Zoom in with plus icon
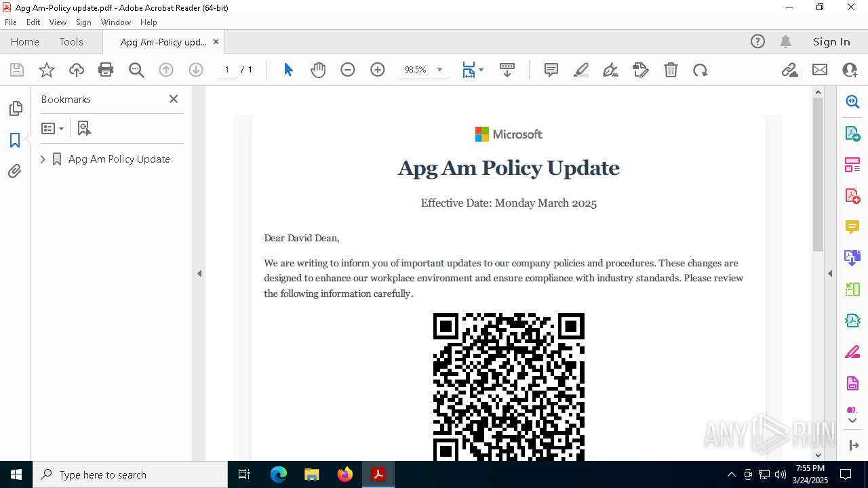Viewport: 868px width, 488px height. [x=378, y=70]
